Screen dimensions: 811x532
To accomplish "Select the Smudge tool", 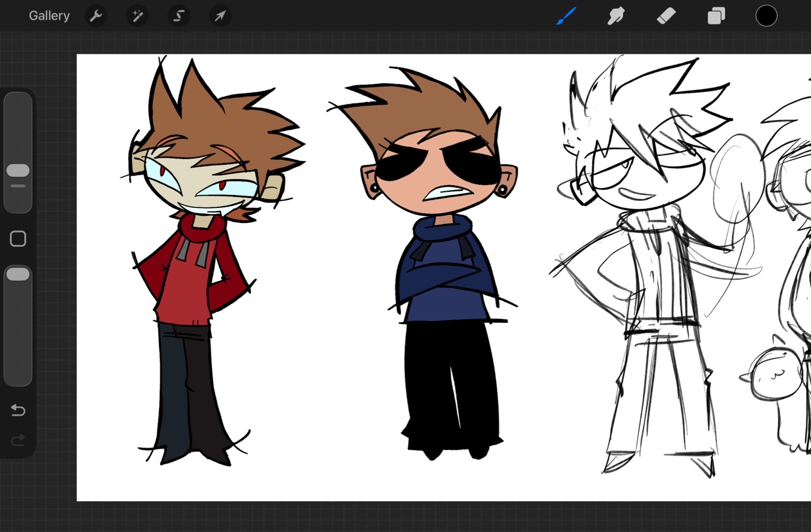I will (616, 16).
